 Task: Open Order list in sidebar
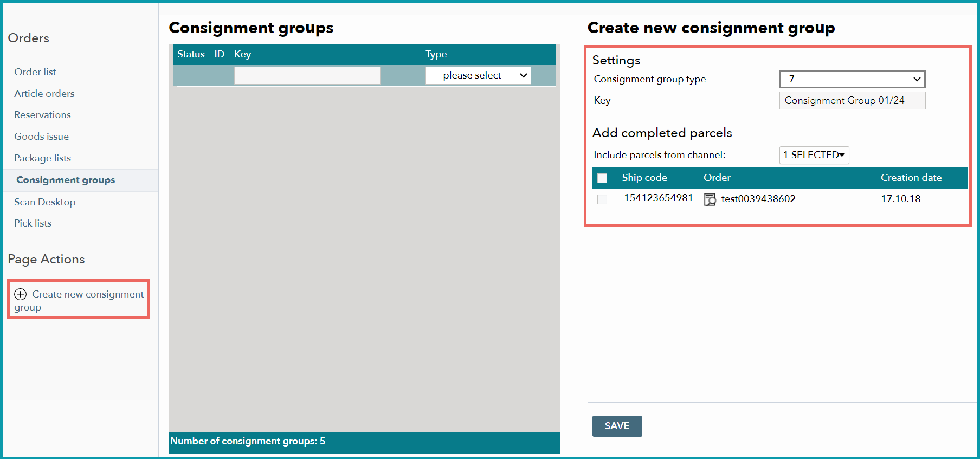tap(35, 72)
